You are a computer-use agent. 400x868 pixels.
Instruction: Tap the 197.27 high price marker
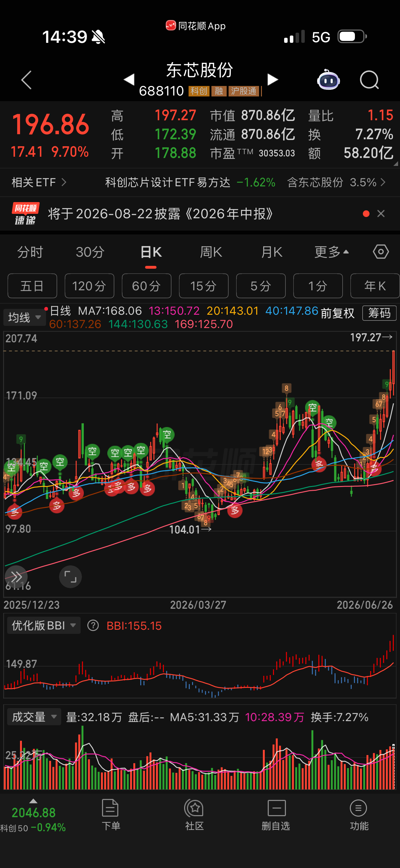click(371, 337)
